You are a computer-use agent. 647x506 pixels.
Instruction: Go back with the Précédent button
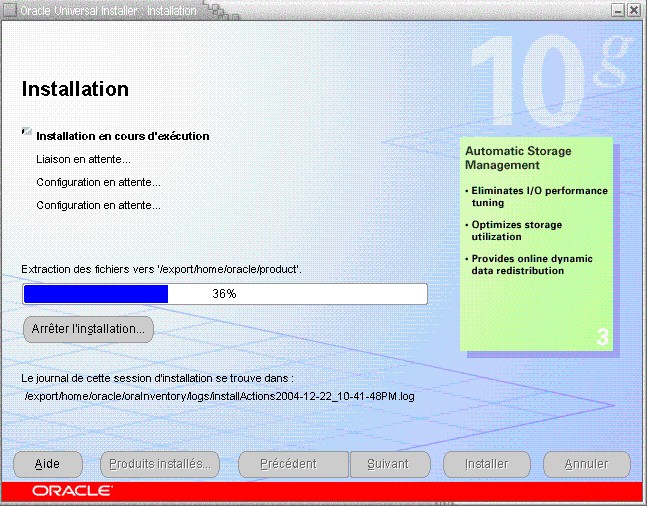288,464
